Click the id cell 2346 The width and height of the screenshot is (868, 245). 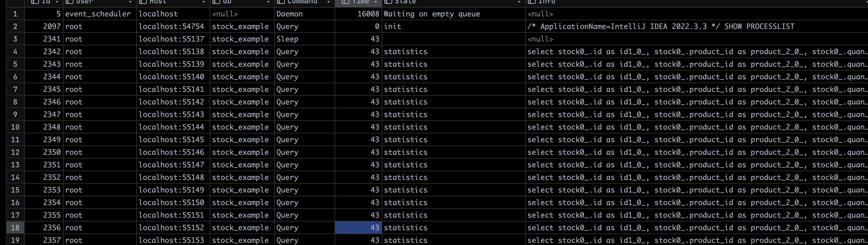point(44,102)
